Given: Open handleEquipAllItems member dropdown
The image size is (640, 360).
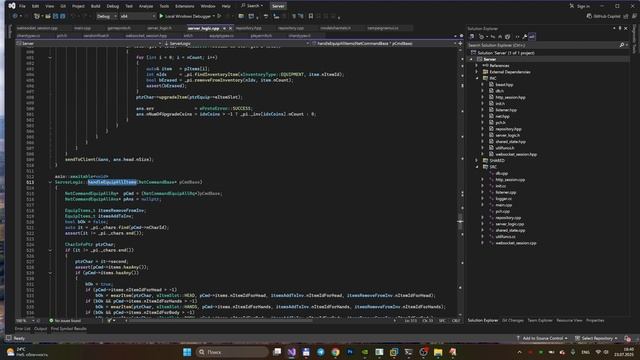Looking at the screenshot, I should [x=384, y=43].
